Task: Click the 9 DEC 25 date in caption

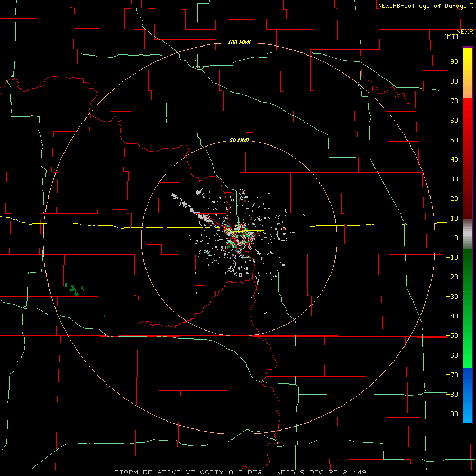Action: pyautogui.click(x=319, y=472)
